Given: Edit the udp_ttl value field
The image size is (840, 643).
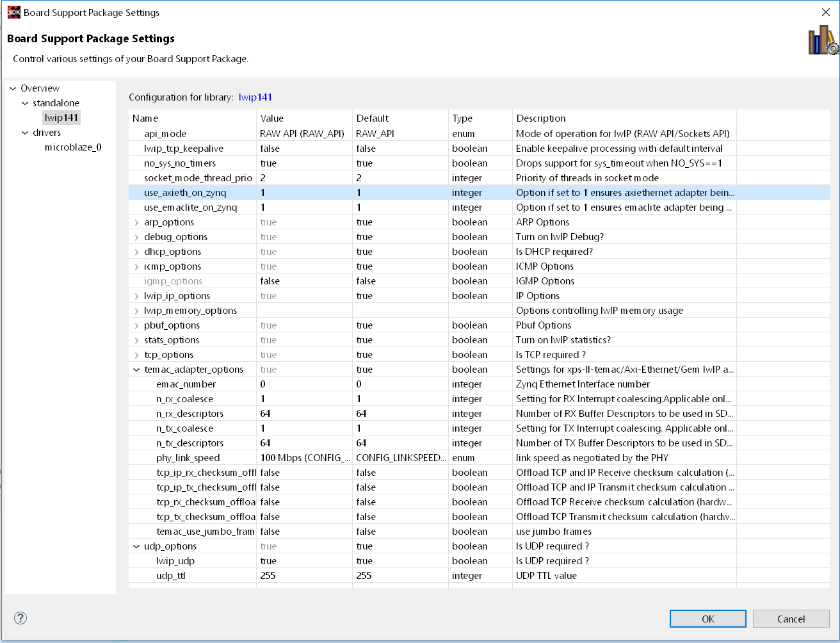Looking at the screenshot, I should (304, 576).
